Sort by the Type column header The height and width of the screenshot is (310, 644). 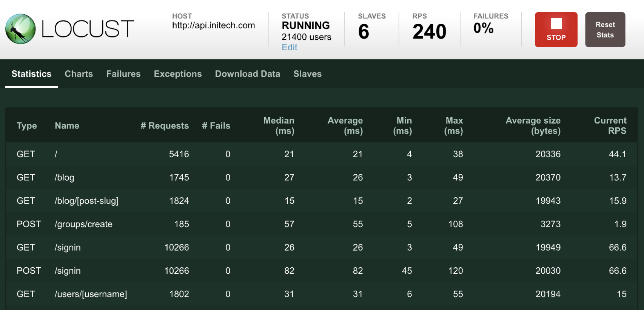click(x=27, y=126)
